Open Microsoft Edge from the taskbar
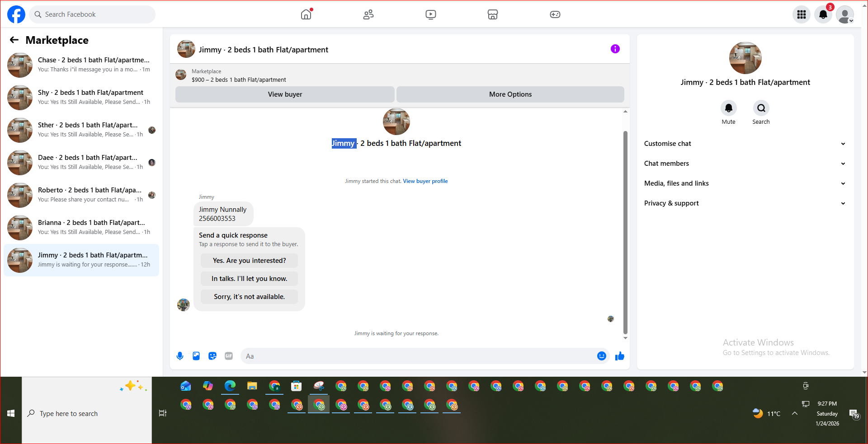The image size is (868, 444). click(x=230, y=386)
